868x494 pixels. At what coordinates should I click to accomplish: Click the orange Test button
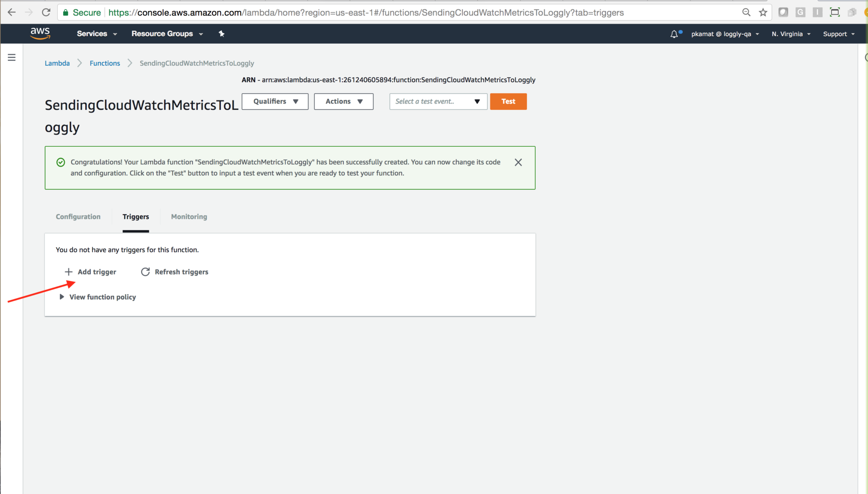coord(508,101)
